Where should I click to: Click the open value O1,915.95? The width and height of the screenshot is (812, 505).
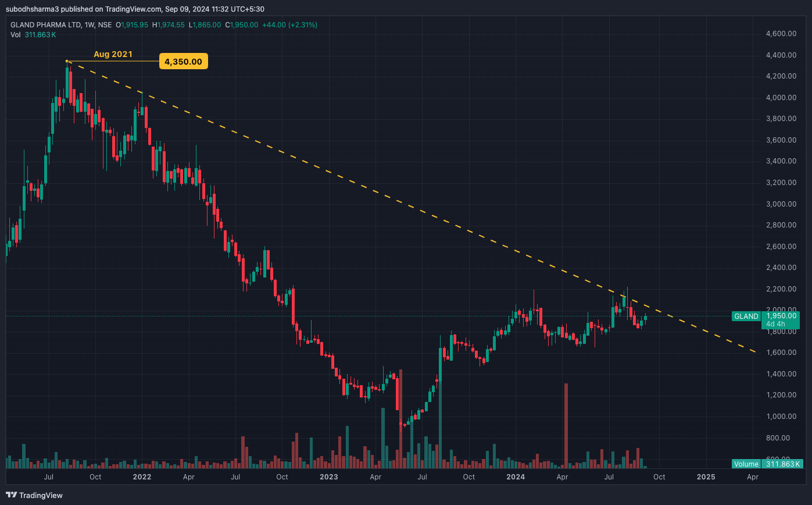132,25
